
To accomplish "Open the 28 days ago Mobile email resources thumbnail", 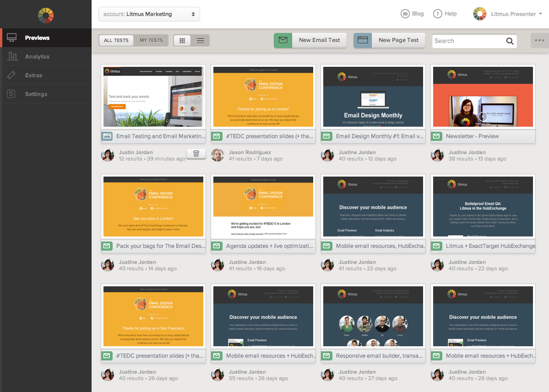I will [x=483, y=317].
